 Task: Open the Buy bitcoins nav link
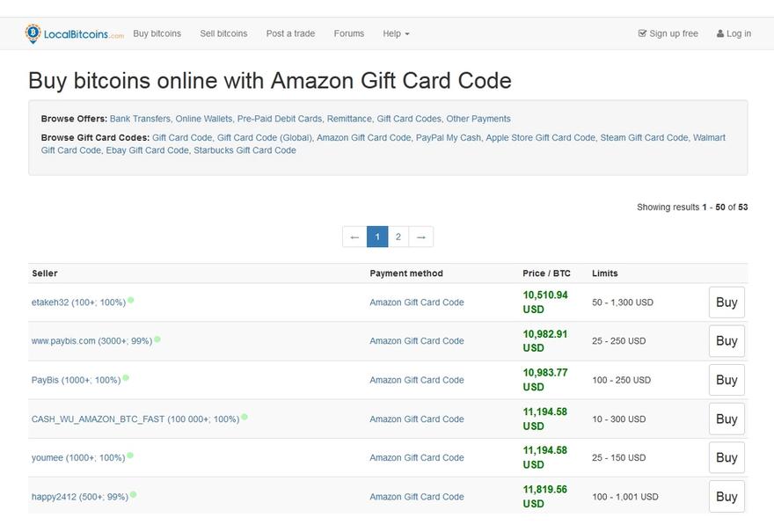[157, 33]
